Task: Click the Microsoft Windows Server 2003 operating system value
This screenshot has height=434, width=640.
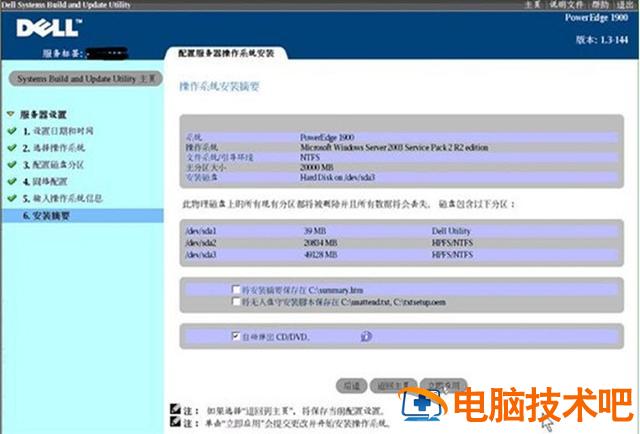Action: [x=394, y=147]
